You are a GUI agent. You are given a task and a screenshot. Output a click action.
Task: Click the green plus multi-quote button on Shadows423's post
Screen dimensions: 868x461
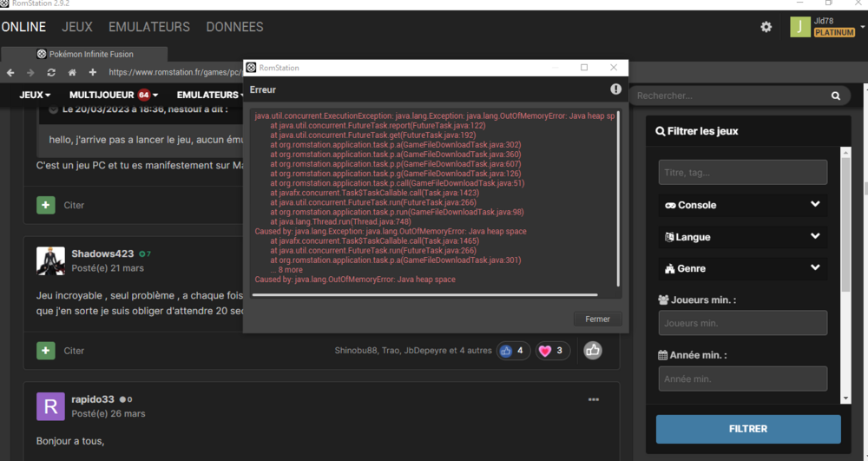(45, 351)
